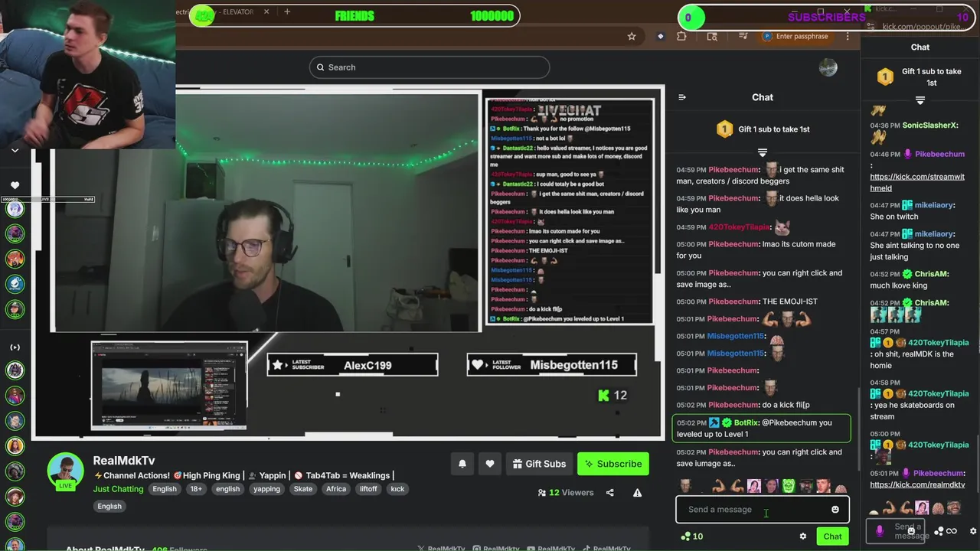Viewport: 980px width, 551px height.
Task: Open the popout chat settings gear
Action: click(x=973, y=531)
